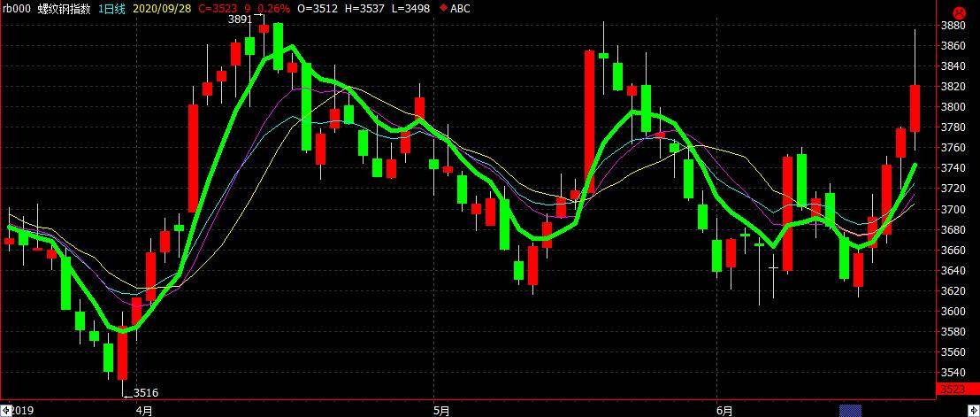Click the 3540 price axis label
Screen dimensions: 980x417
click(952, 372)
